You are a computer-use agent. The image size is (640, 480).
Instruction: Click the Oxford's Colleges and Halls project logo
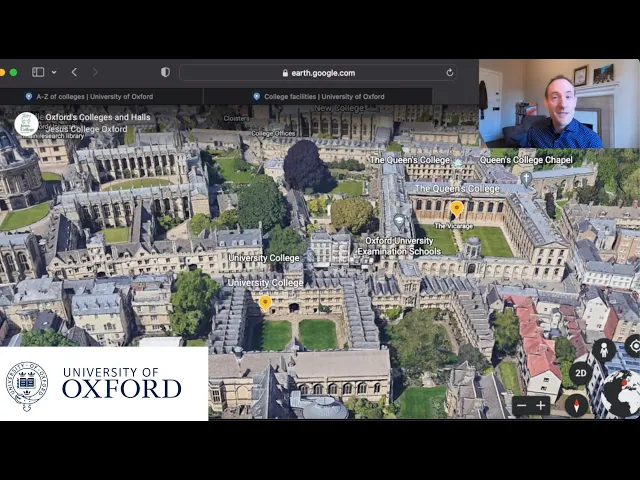26,124
